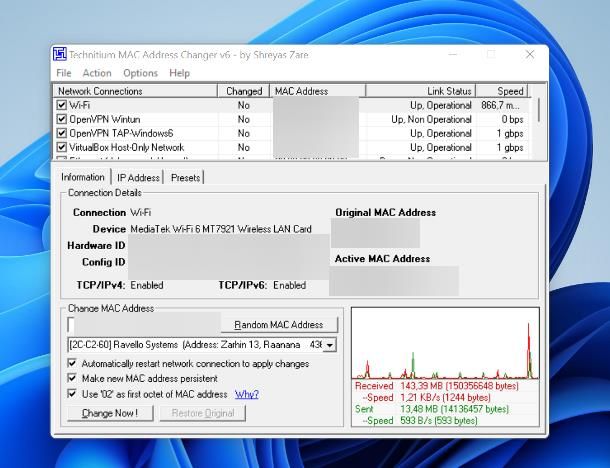
Task: Sort by MAC Address column header
Action: tap(318, 91)
